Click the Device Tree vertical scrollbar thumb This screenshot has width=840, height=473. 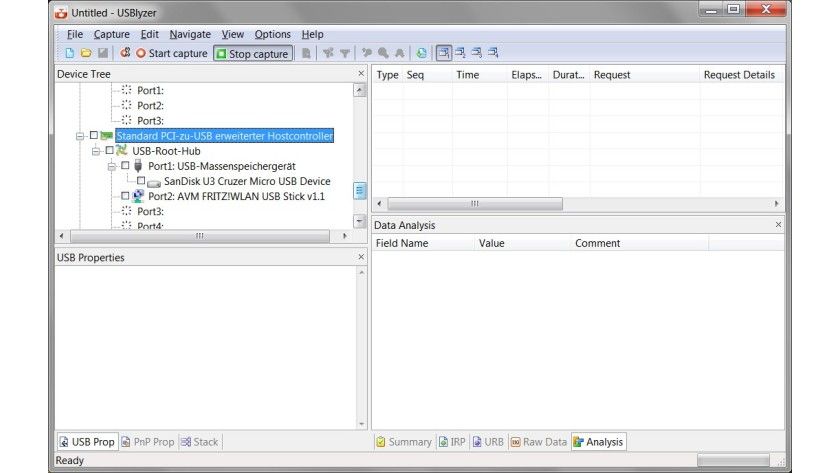click(x=360, y=191)
